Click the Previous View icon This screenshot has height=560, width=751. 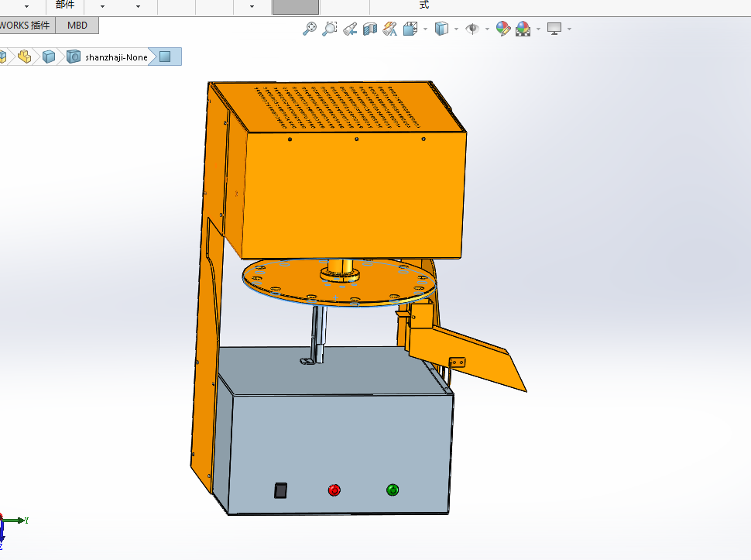[350, 29]
